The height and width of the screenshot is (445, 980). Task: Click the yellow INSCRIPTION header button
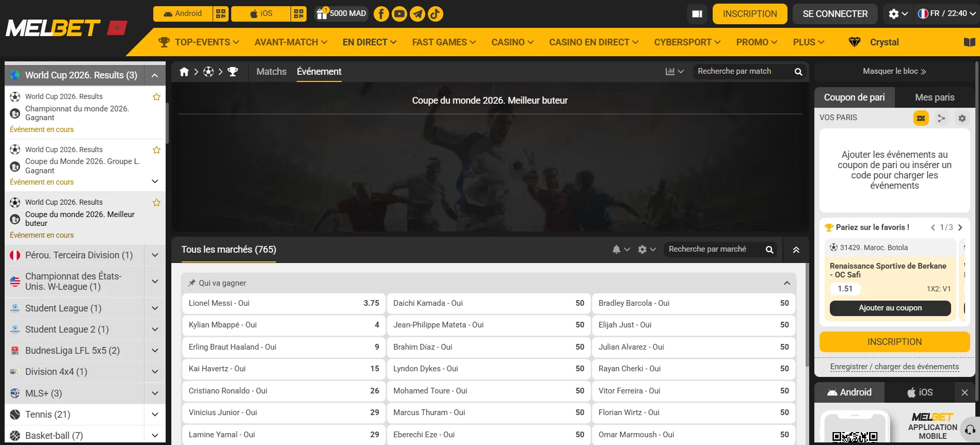(750, 14)
